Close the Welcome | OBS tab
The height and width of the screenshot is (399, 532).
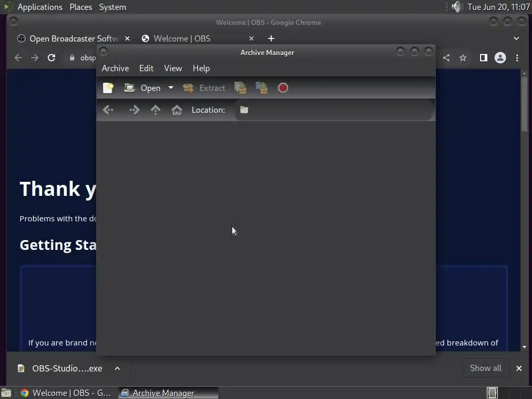pyautogui.click(x=251, y=38)
